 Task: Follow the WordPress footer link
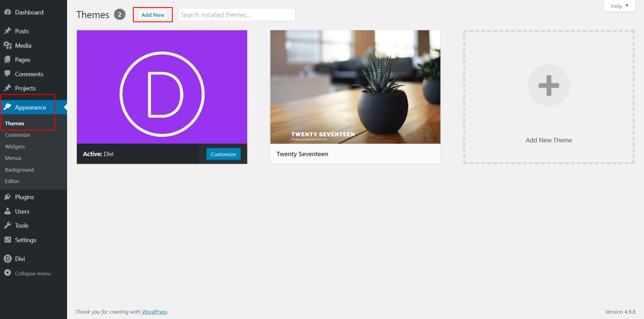154,312
